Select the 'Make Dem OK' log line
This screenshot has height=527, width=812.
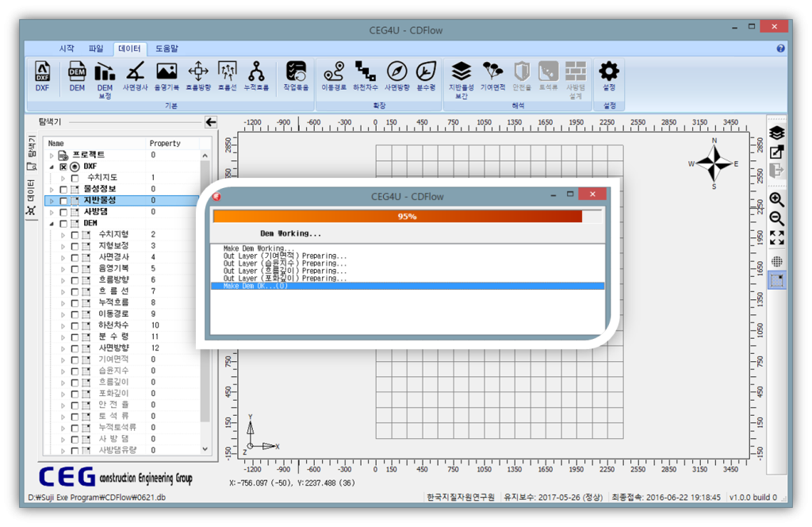coord(408,286)
